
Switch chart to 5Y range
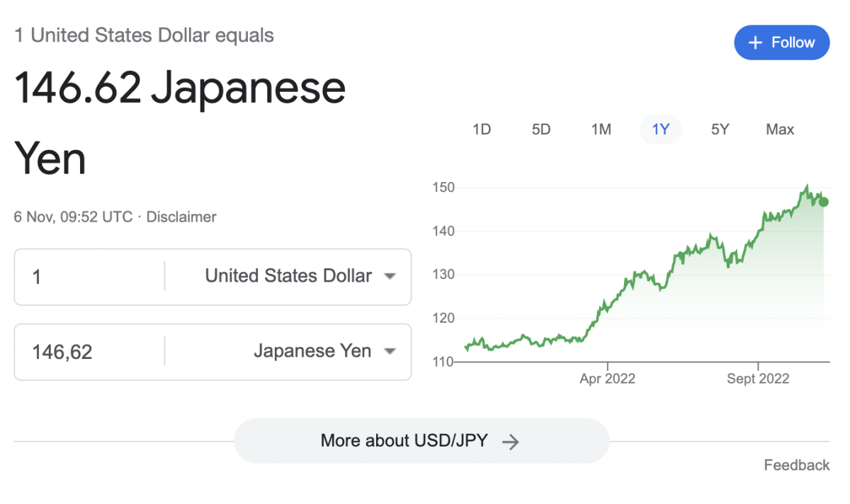[x=720, y=130]
